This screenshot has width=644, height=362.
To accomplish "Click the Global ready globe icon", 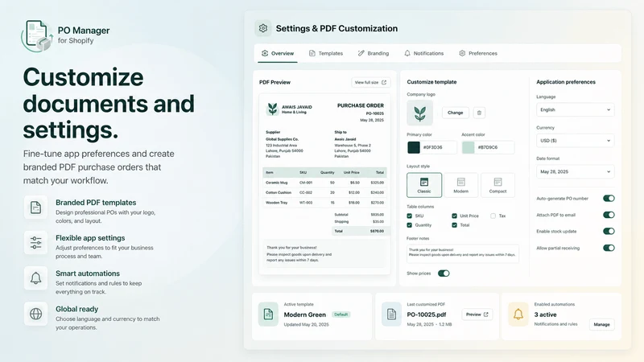I will [x=35, y=314].
